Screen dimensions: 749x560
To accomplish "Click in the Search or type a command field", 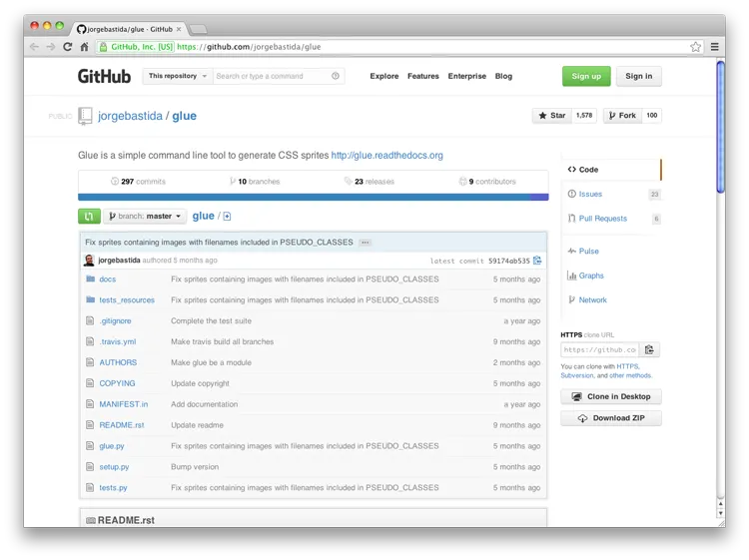I will coord(273,76).
